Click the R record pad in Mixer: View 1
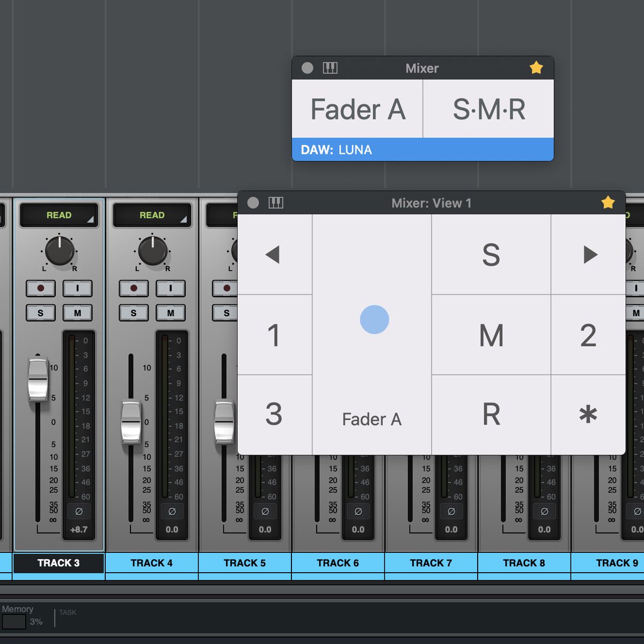 492,414
